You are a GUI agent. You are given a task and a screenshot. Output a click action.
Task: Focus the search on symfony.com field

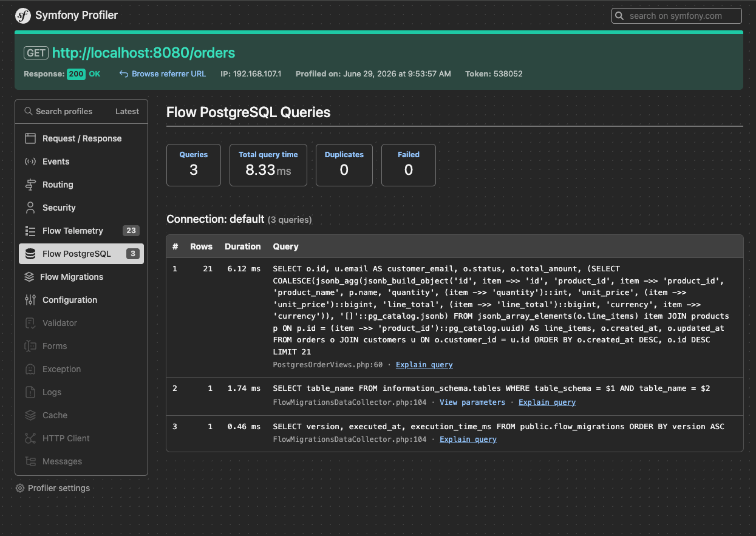[x=676, y=16]
